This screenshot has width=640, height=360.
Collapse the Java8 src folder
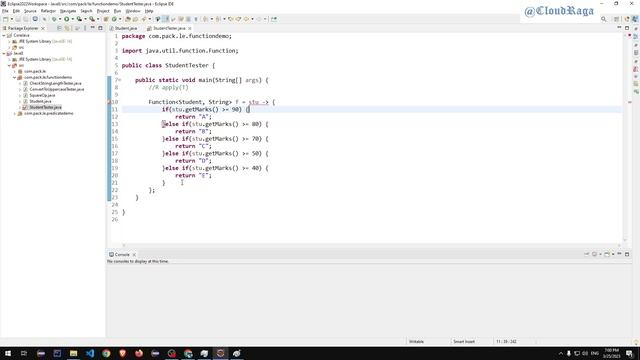[9, 65]
